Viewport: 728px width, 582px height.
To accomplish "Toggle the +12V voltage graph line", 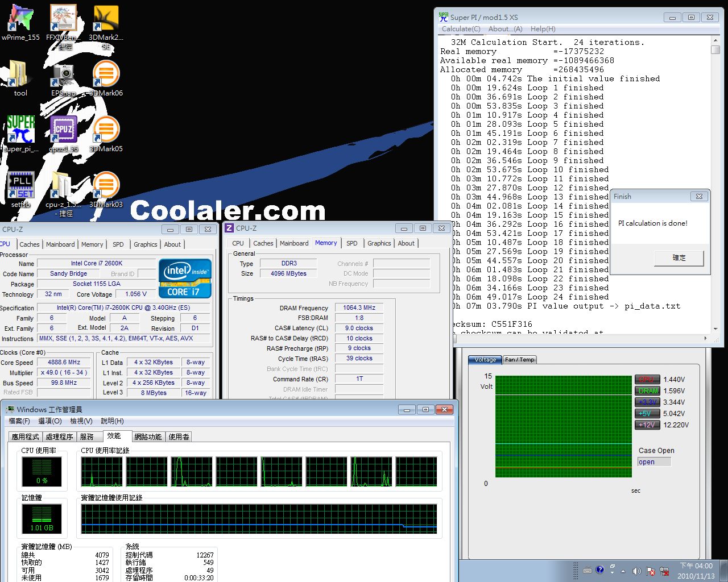I will pyautogui.click(x=647, y=425).
